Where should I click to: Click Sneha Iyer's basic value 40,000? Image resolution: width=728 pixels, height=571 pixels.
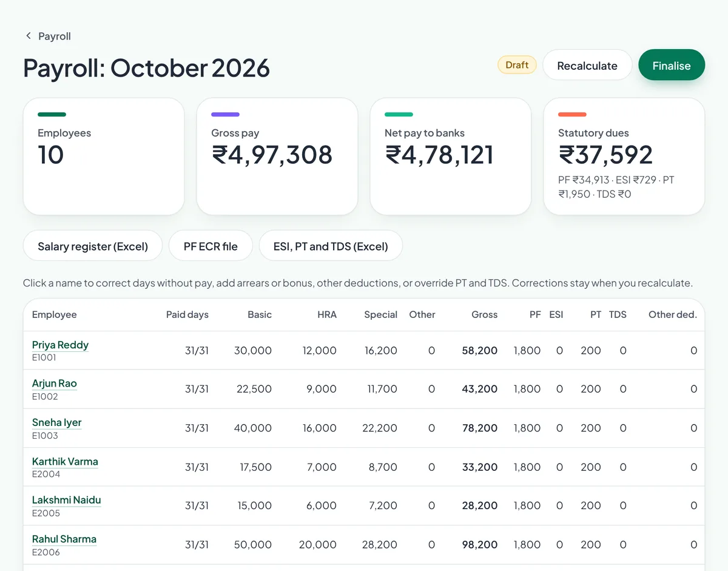click(253, 428)
